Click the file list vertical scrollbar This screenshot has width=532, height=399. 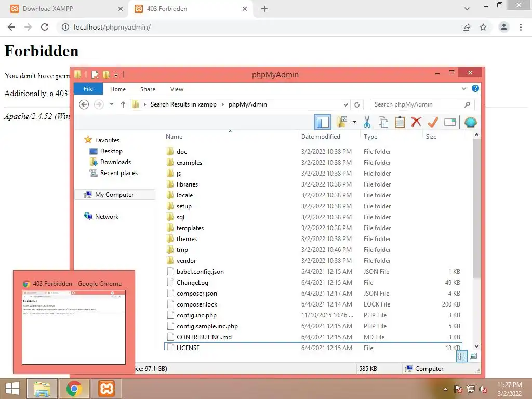click(476, 209)
